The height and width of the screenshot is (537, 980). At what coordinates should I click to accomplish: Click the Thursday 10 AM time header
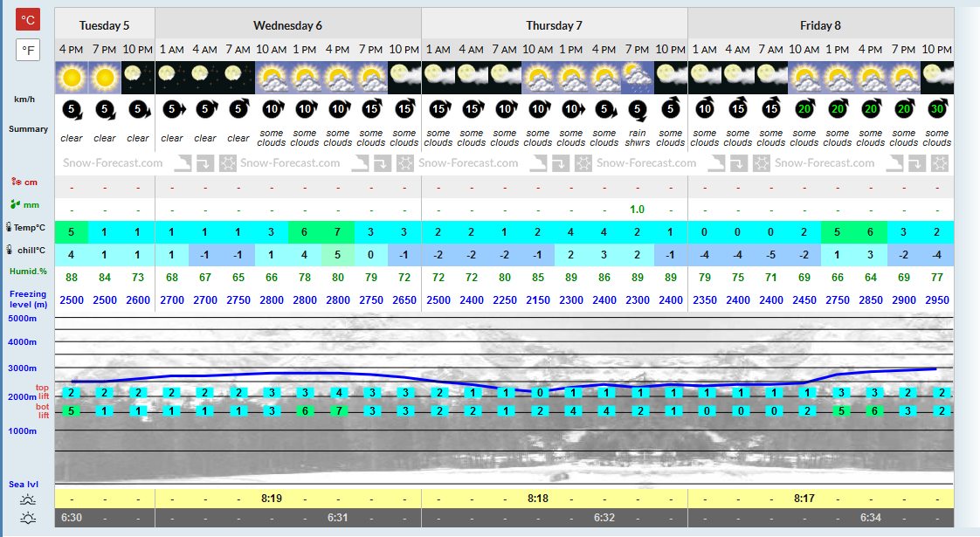point(537,50)
